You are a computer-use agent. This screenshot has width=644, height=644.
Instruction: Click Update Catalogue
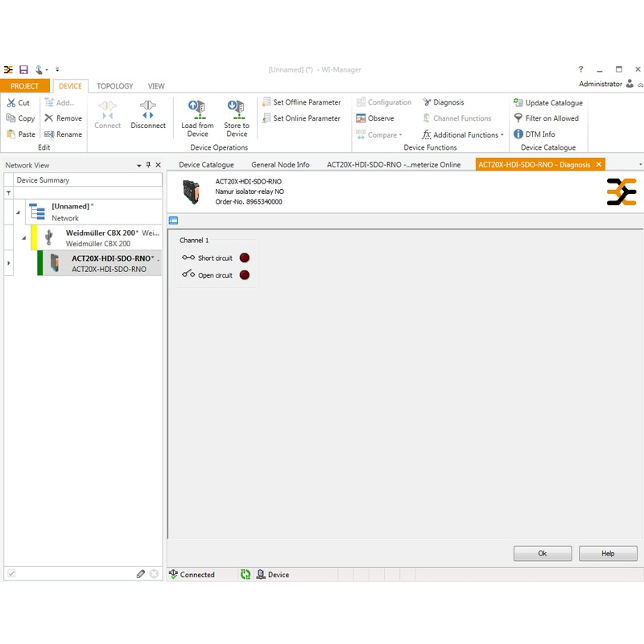click(548, 103)
